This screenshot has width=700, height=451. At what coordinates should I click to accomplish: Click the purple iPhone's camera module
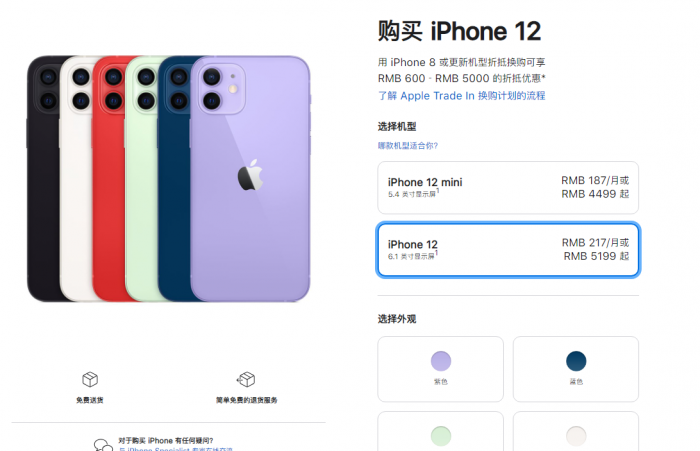221,88
